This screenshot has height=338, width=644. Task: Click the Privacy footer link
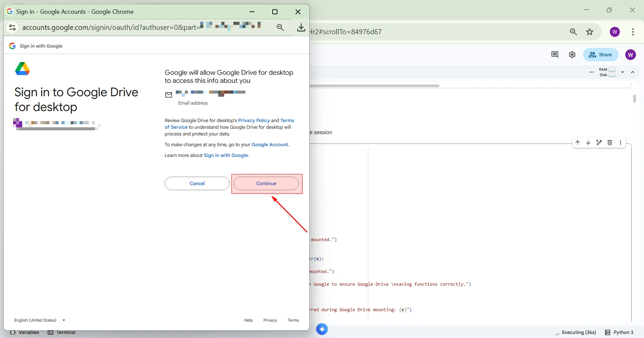270,320
